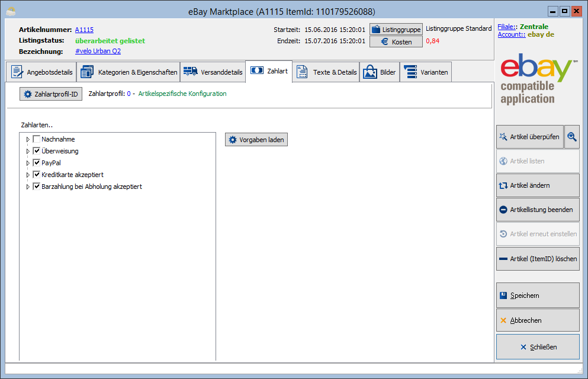Click the red cost value 0,84
Image resolution: width=588 pixels, height=379 pixels.
(433, 41)
